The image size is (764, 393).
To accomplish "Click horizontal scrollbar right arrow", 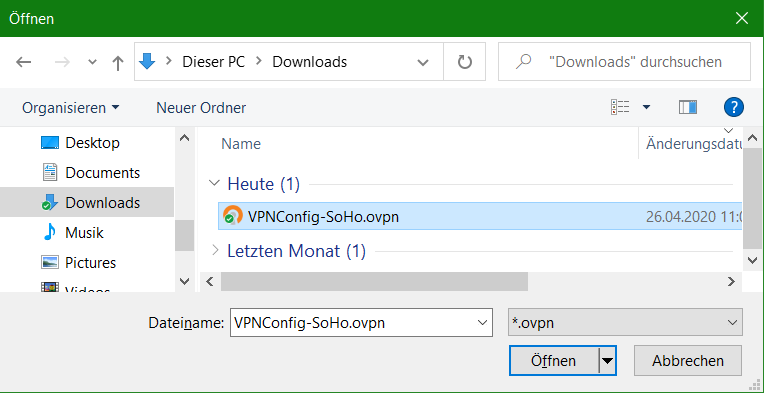I will click(731, 281).
